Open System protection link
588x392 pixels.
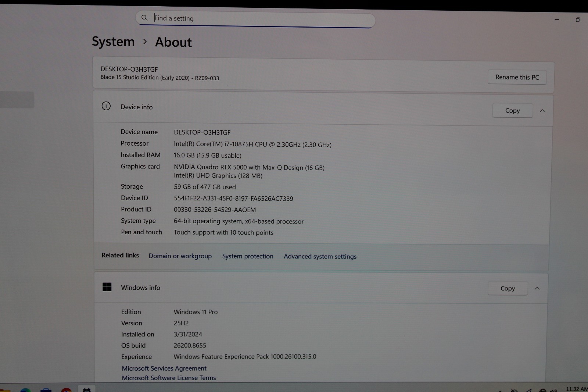(248, 256)
